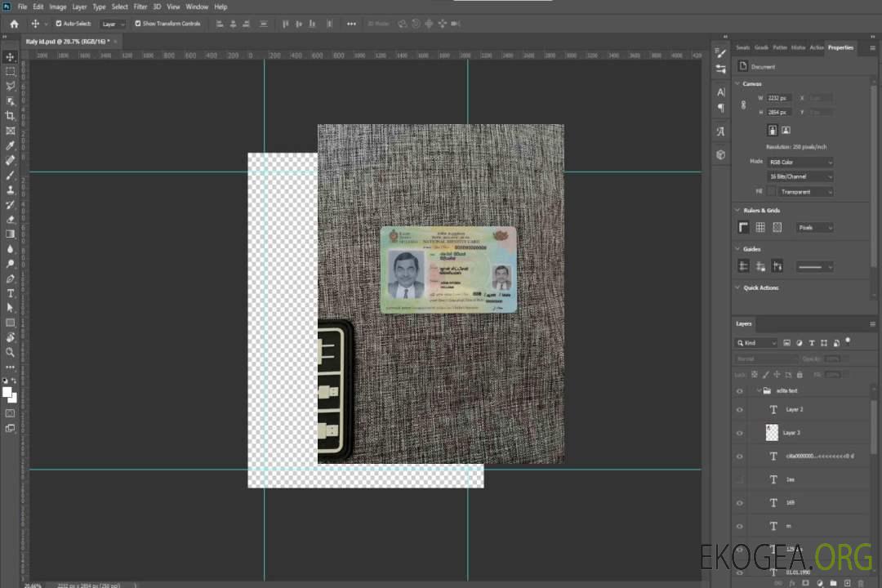Hide the Layer 2 text layer
882x588 pixels.
[740, 410]
